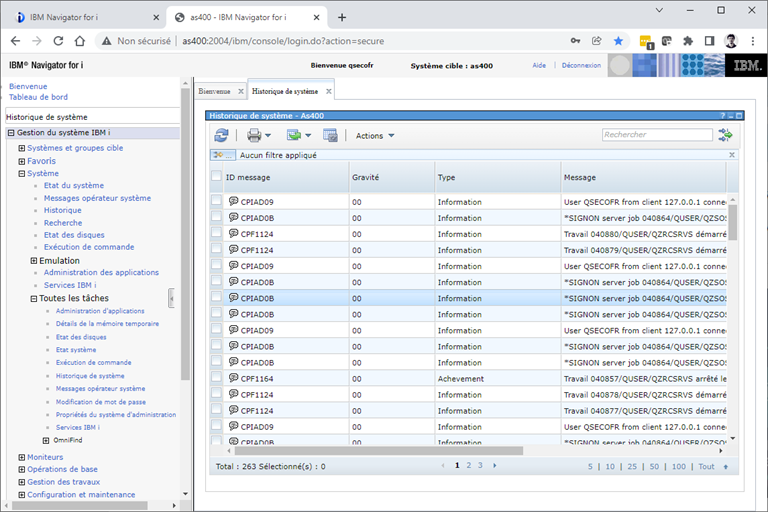Close the Bienvenue console tab
Screen dimensions: 768x512
241,91
